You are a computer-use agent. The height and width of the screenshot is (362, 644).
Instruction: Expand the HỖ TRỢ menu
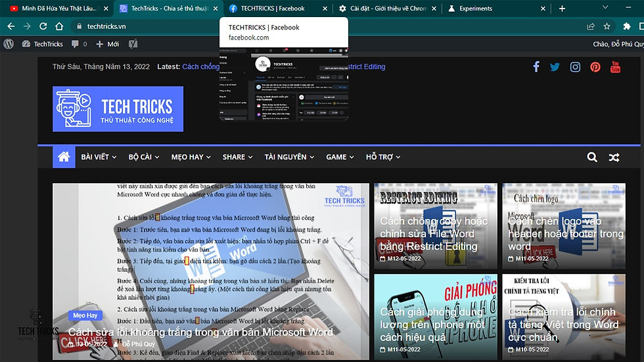tap(382, 157)
